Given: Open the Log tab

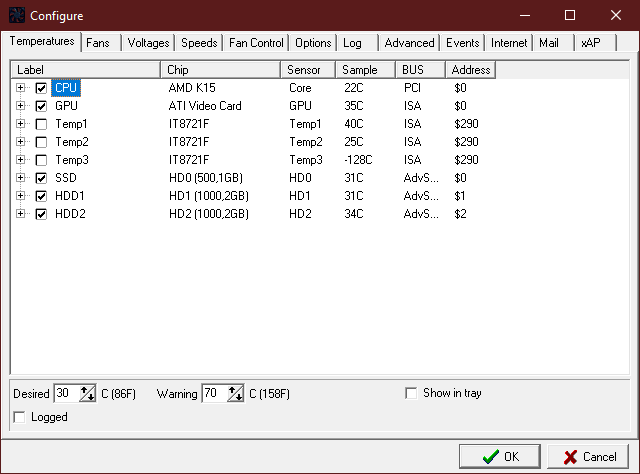Looking at the screenshot, I should pos(357,43).
